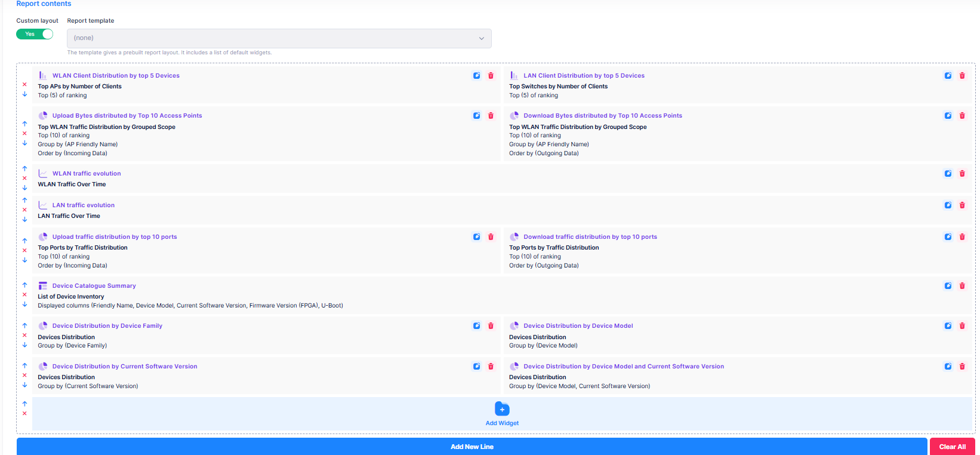The width and height of the screenshot is (980, 455).
Task: Click red X beside the Add Widget row
Action: (24, 413)
